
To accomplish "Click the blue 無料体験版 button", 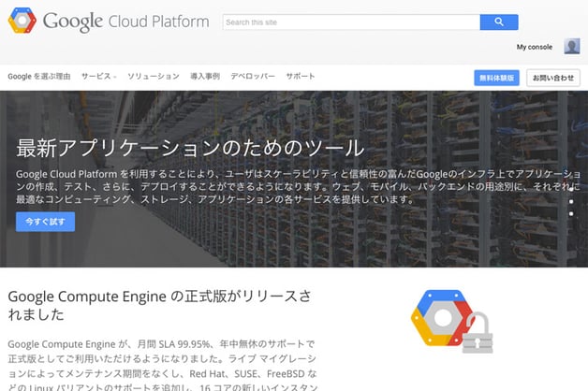I will point(496,78).
